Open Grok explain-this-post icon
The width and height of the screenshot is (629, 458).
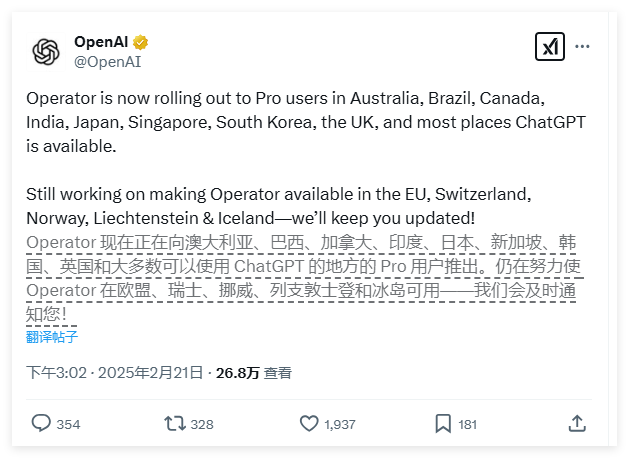click(549, 47)
